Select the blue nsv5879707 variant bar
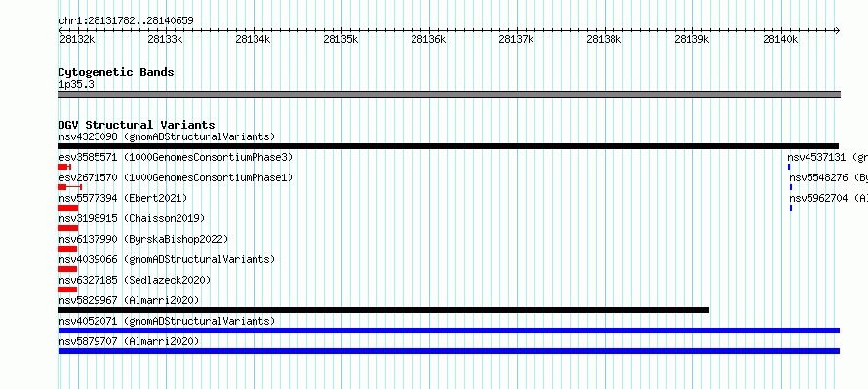The width and height of the screenshot is (868, 389). (449, 351)
